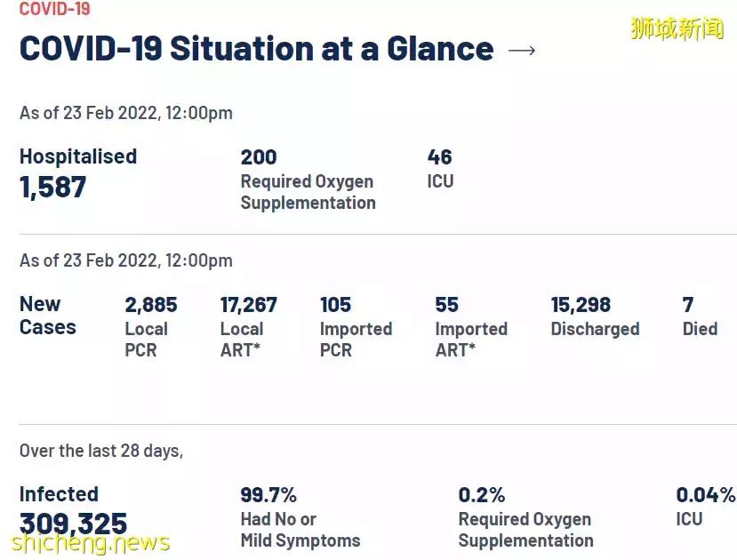Screen dimensions: 737x560
Task: Select the Hospitalised 1,587 figure
Action: pos(78,172)
